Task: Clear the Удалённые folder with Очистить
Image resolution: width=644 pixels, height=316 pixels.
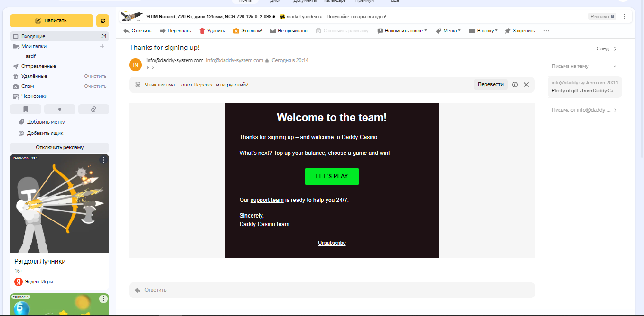Action: [x=95, y=76]
